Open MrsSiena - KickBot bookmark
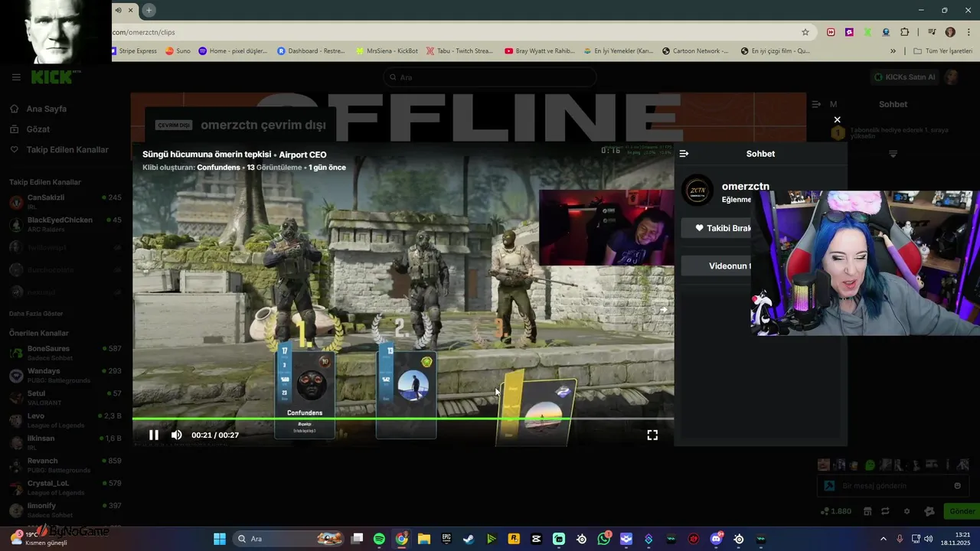980x551 pixels. (x=387, y=51)
